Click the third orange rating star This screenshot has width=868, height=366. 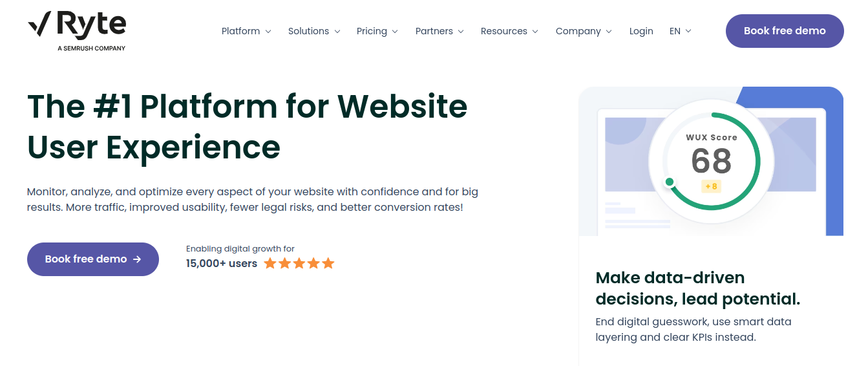299,263
